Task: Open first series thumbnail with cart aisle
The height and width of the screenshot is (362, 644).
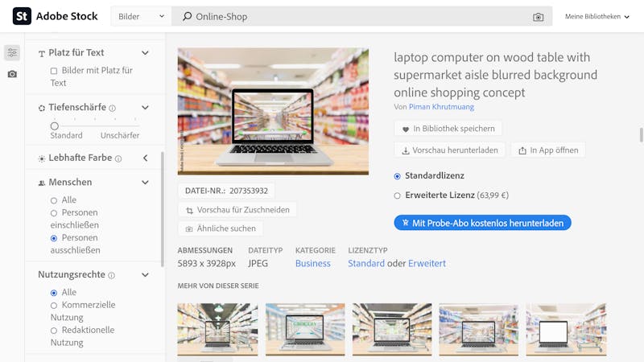Action: [x=217, y=329]
